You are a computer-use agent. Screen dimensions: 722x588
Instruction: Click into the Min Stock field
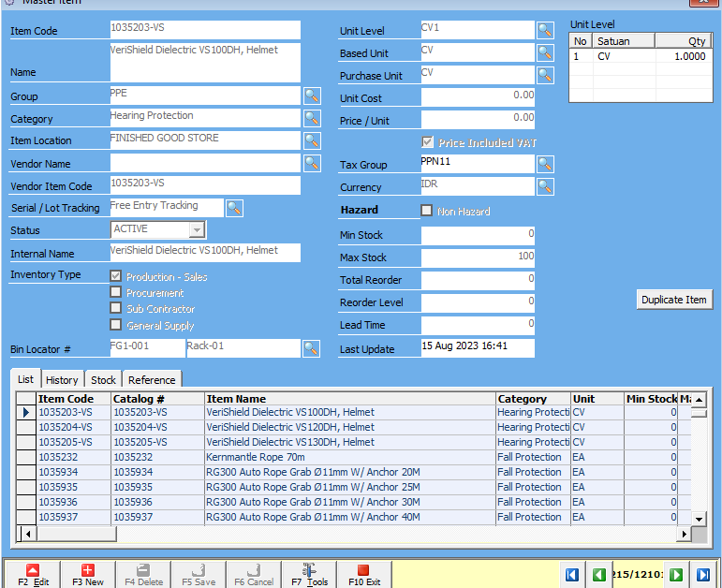(x=478, y=234)
